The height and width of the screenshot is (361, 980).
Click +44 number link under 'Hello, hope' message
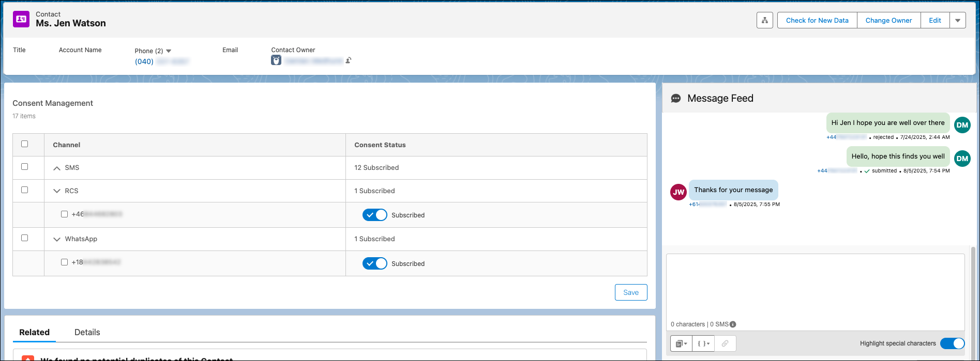tap(837, 171)
